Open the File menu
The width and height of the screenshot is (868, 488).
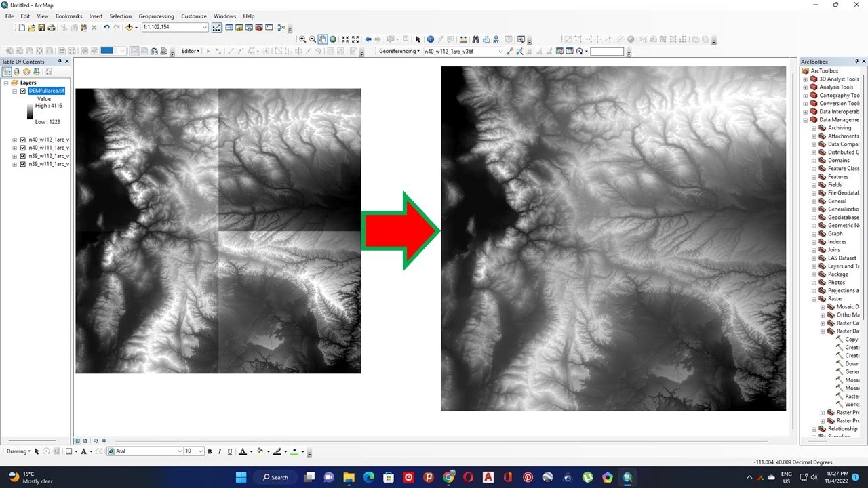[x=9, y=16]
